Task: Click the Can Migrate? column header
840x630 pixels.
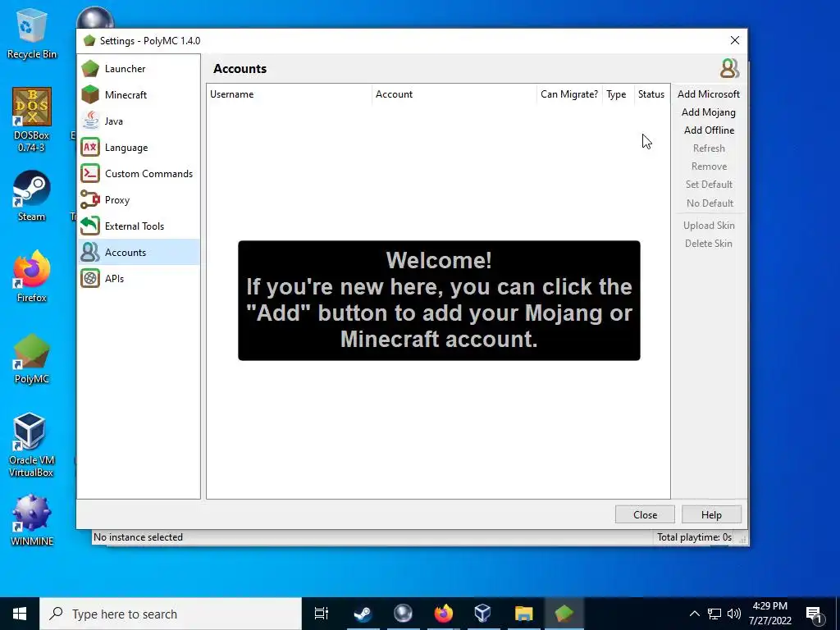Action: pos(569,94)
